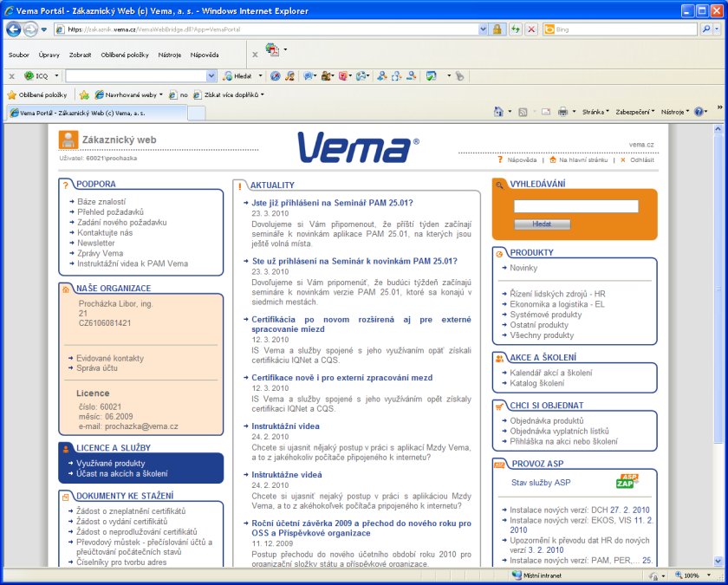Image resolution: width=728 pixels, height=585 pixels.
Task: Open the Na hlavní stránku link
Action: pyautogui.click(x=583, y=159)
